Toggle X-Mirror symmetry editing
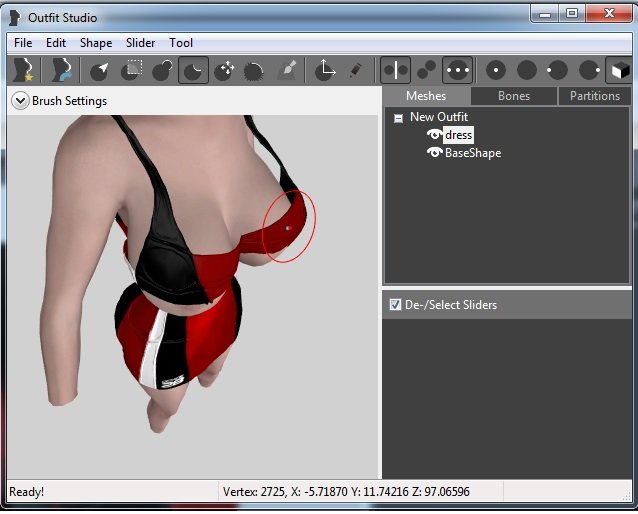The image size is (638, 514). (x=395, y=70)
